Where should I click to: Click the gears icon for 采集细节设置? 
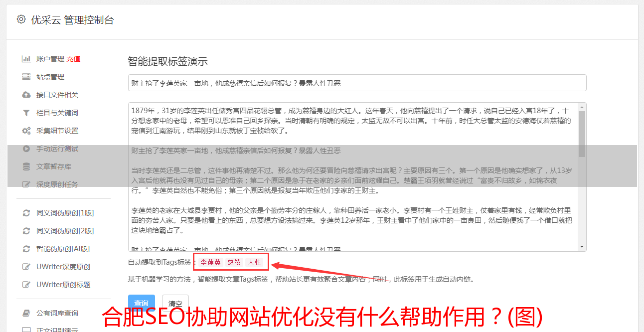tap(26, 131)
